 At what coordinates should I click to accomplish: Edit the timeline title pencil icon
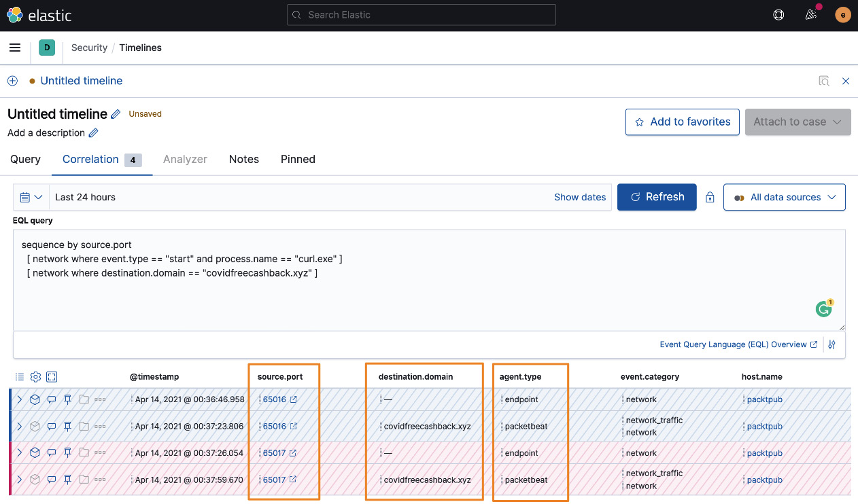[116, 114]
